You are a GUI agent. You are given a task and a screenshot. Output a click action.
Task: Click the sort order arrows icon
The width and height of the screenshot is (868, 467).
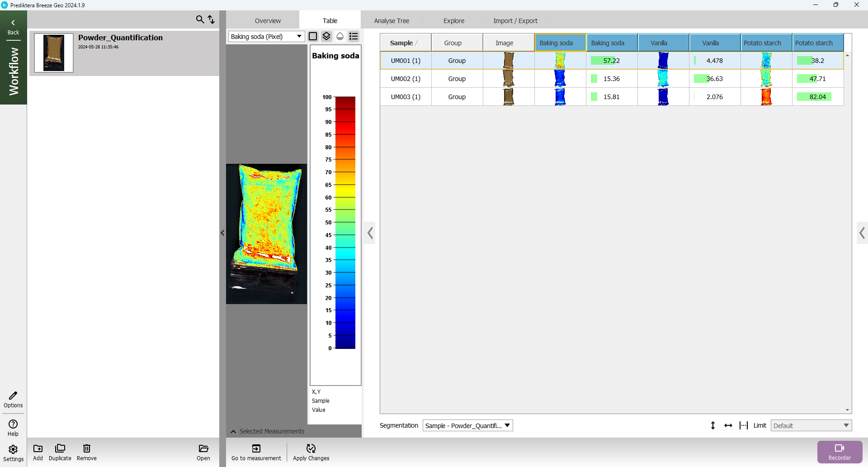click(211, 19)
